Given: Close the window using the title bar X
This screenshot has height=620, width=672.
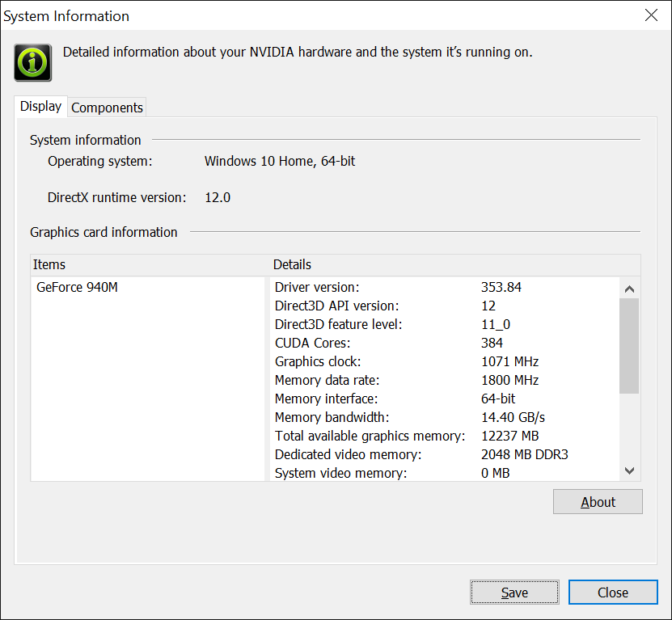Looking at the screenshot, I should [x=652, y=15].
